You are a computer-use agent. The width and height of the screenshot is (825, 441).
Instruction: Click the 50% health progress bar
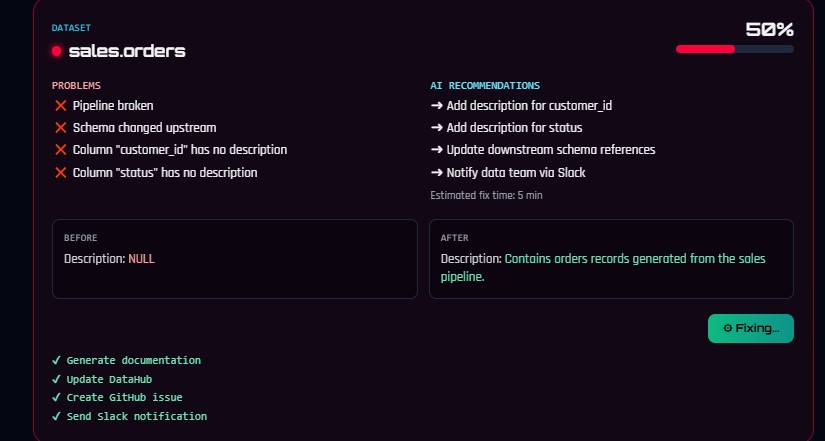coord(735,49)
